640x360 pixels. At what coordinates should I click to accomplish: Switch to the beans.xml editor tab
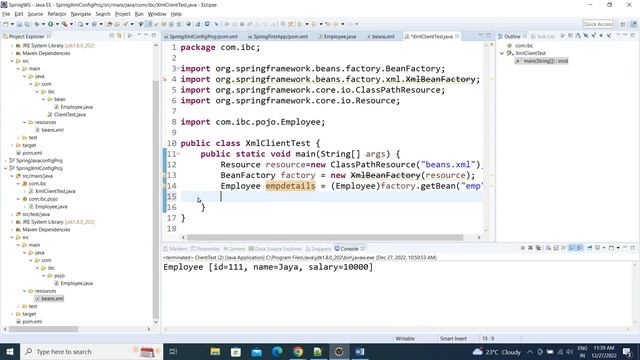tap(380, 36)
